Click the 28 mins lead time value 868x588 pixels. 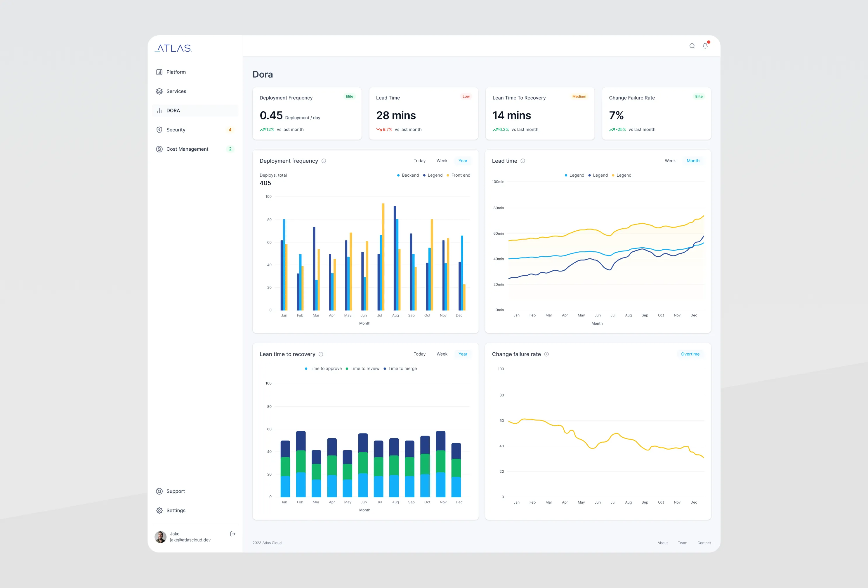point(396,116)
